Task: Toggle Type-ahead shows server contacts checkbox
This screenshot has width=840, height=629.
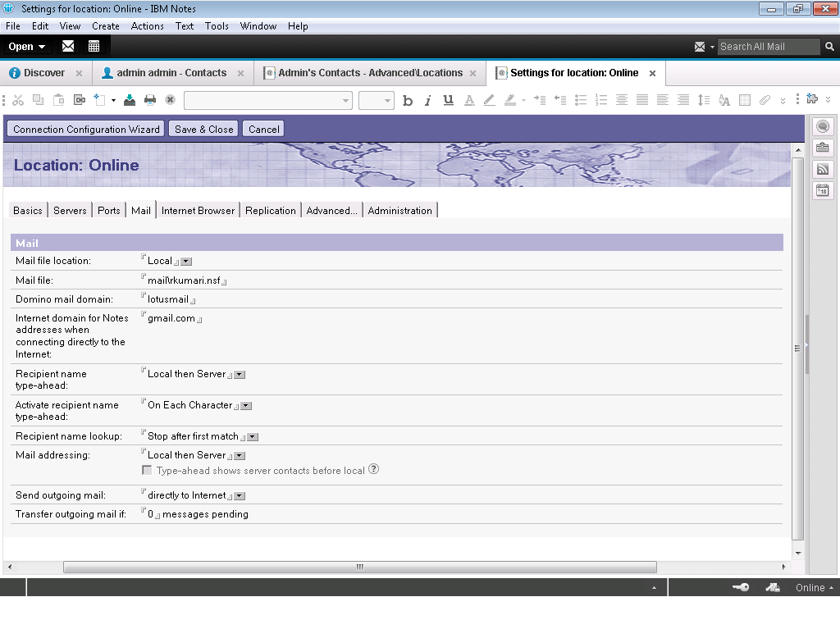Action: [147, 470]
